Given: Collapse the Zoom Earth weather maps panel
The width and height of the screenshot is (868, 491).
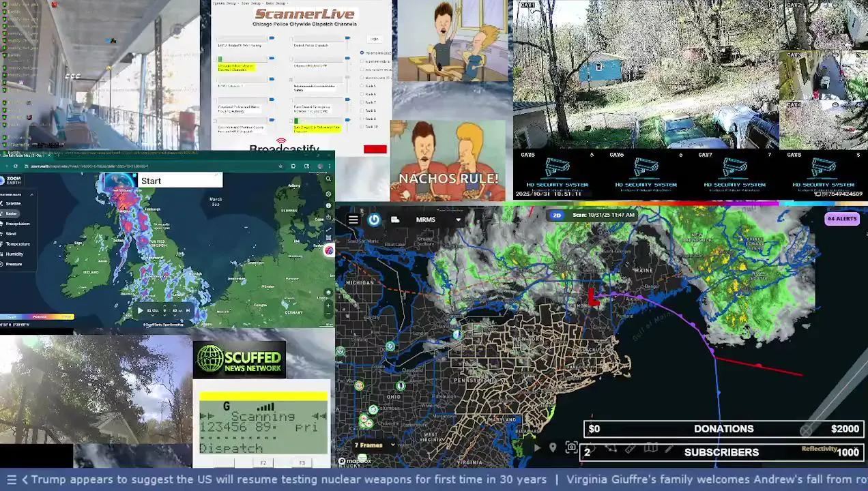Looking at the screenshot, I should (32, 194).
